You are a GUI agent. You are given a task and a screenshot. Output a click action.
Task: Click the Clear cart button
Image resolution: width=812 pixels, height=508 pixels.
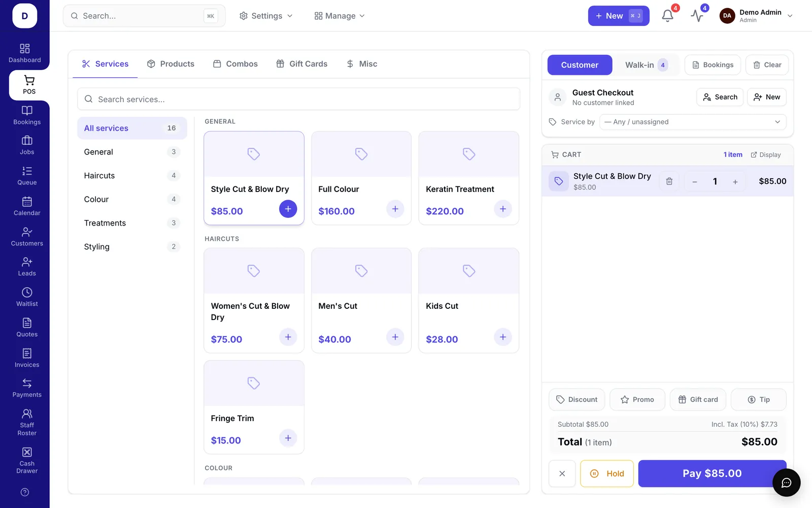[767, 65]
